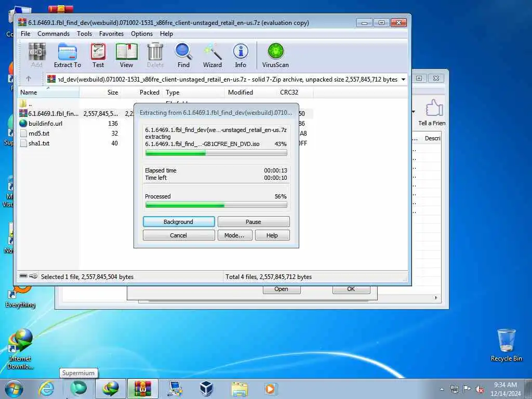Click the Background button
Screen dimensions: 532x399
[179, 221]
